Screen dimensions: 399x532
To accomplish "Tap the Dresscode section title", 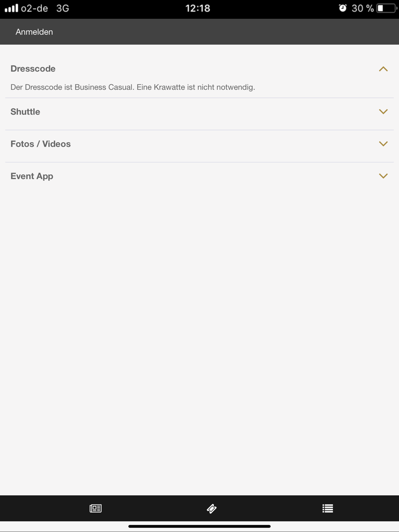I will coord(33,69).
